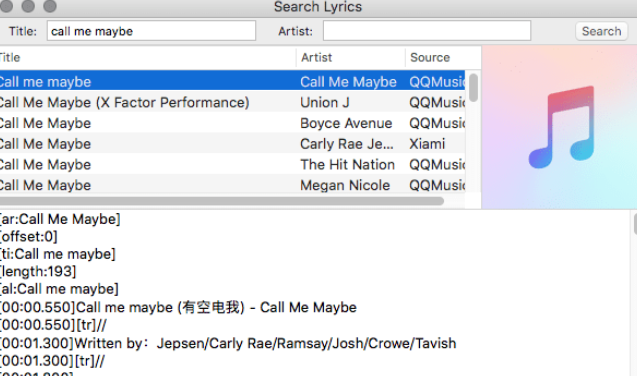Focus the empty Artist input field
637x376 pixels.
[427, 31]
